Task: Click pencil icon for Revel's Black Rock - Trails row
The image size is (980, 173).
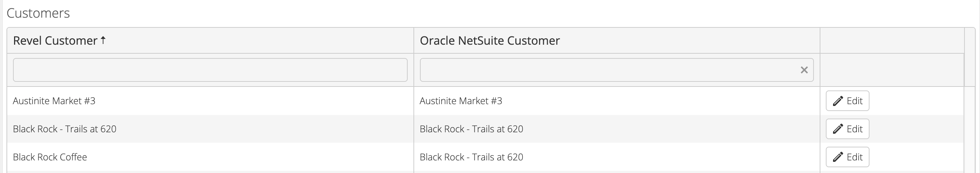Action: click(838, 129)
